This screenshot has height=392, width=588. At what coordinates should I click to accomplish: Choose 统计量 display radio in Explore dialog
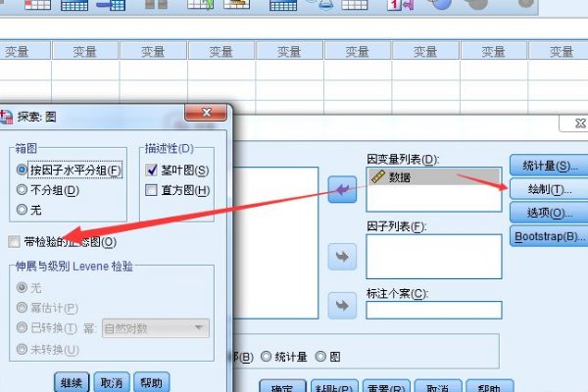[284, 357]
